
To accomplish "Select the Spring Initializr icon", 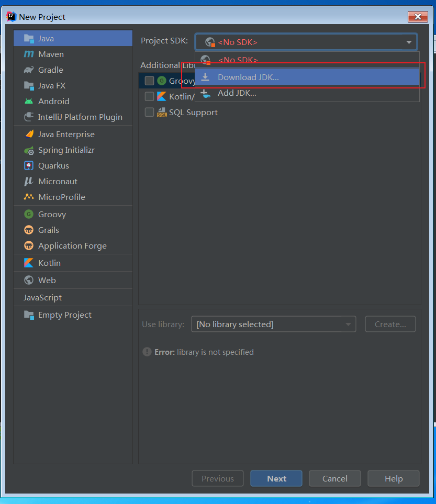I will 29,150.
